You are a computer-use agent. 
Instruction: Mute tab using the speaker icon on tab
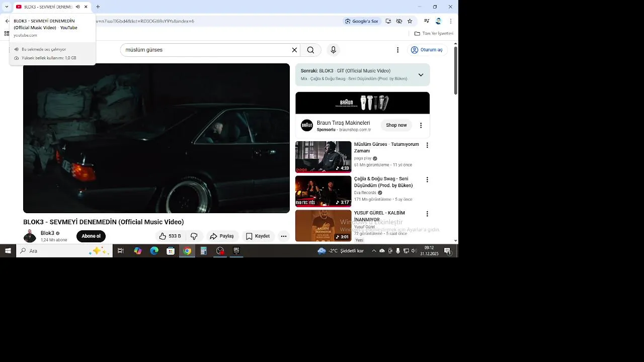tap(77, 7)
